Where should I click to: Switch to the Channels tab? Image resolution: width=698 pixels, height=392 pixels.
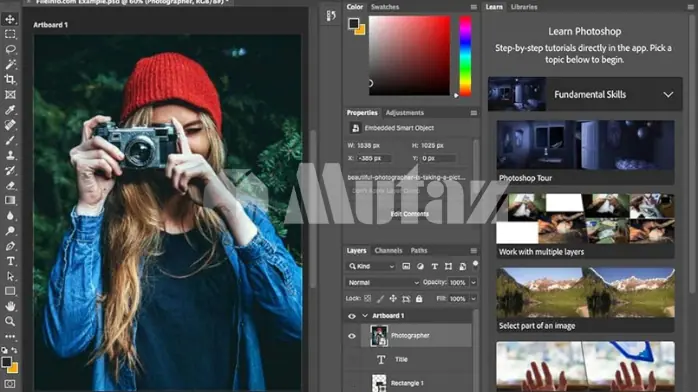click(388, 251)
